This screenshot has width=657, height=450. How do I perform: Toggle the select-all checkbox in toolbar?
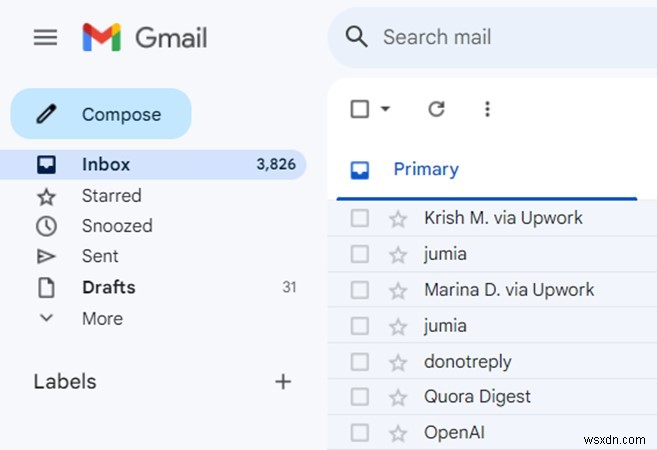coord(360,109)
